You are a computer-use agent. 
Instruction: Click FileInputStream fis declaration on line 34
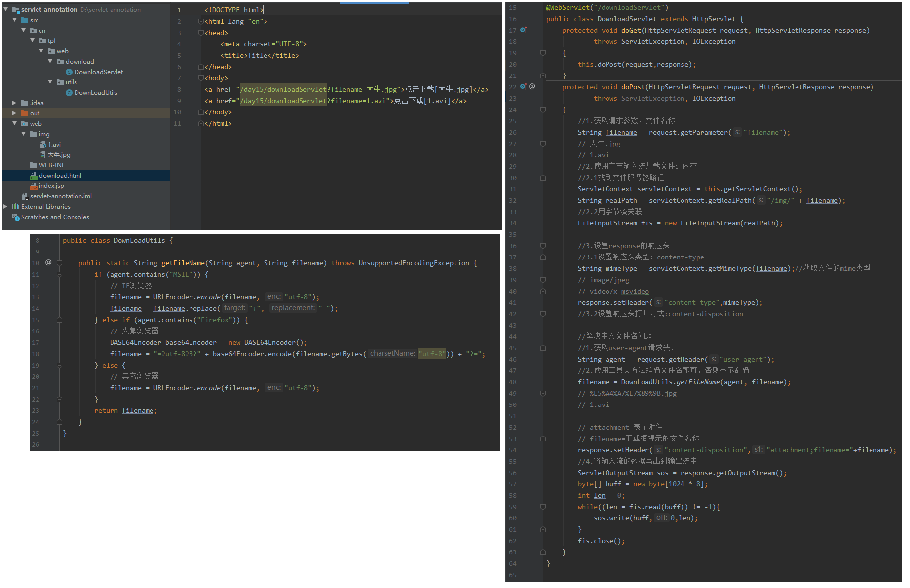pyautogui.click(x=680, y=223)
